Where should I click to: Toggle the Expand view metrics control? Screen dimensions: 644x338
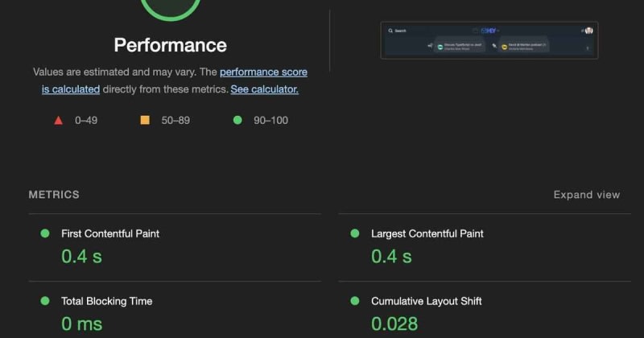click(x=586, y=195)
